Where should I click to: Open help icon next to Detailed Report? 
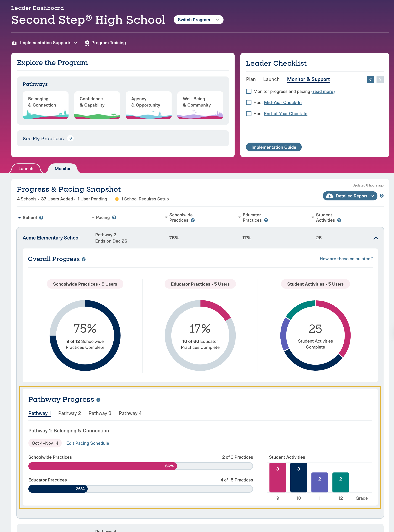point(382,196)
